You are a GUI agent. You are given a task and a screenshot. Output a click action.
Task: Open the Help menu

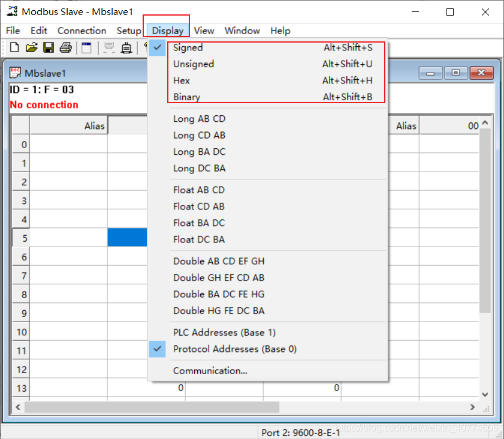click(280, 31)
